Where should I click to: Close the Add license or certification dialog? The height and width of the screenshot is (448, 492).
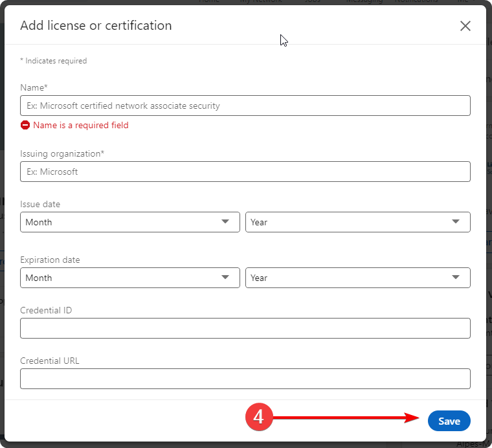coord(465,26)
